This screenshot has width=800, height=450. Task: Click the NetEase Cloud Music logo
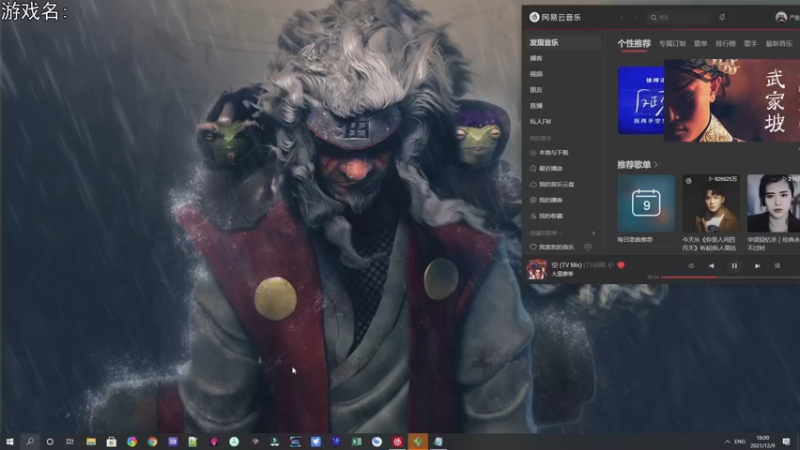tap(555, 17)
